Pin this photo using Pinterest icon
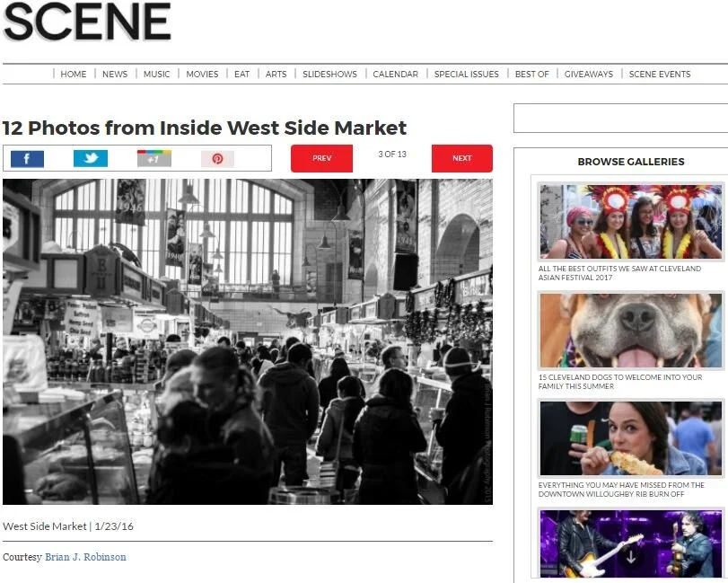728x583 pixels. (x=217, y=159)
